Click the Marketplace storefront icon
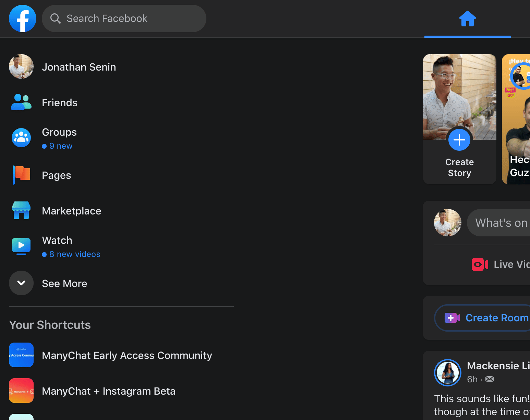This screenshot has height=420, width=530. (x=21, y=210)
